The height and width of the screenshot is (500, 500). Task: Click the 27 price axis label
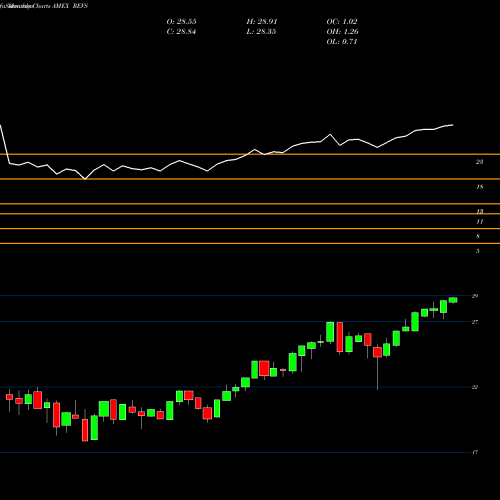(x=475, y=322)
